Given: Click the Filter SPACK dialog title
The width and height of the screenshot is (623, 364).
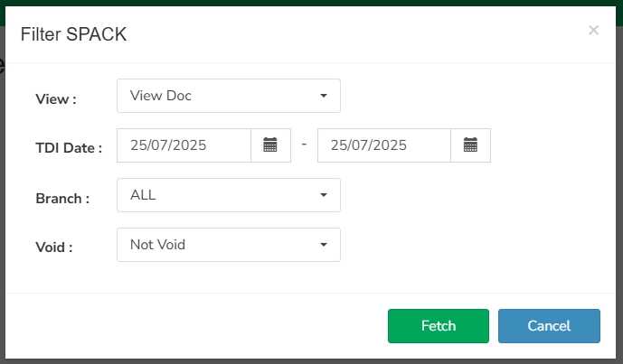Looking at the screenshot, I should tap(73, 34).
